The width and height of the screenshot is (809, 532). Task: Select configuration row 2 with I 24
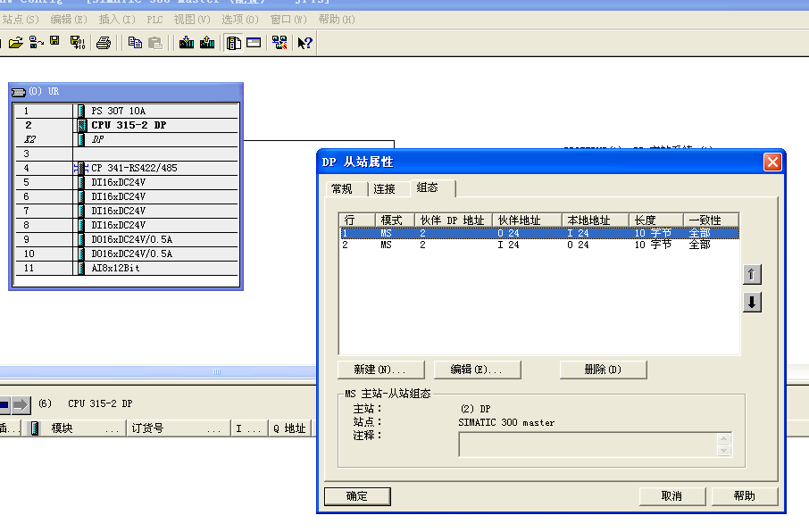pyautogui.click(x=539, y=245)
